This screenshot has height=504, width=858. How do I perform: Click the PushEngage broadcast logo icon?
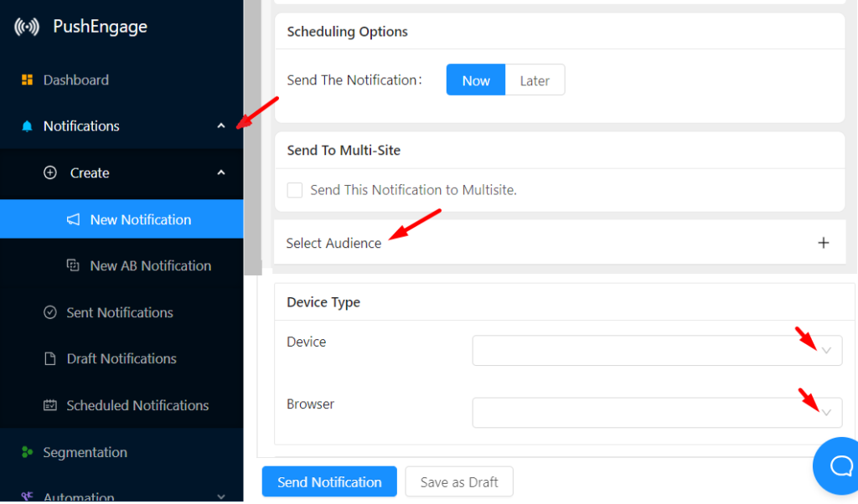27,26
